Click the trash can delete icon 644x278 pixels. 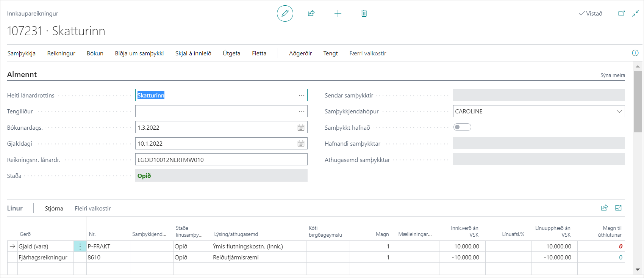364,14
